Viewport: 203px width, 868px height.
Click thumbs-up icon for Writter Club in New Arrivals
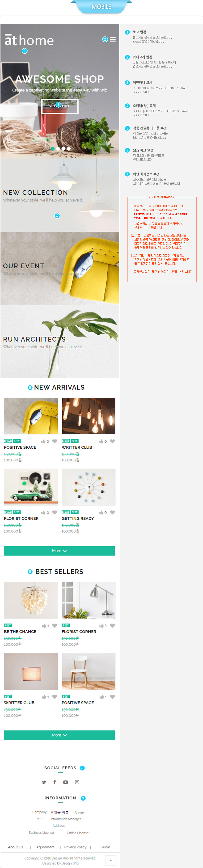tap(101, 441)
